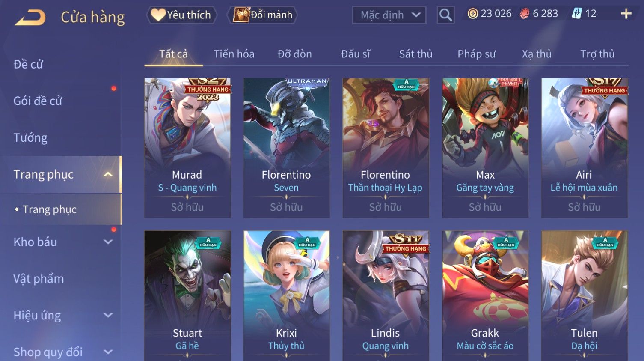Select the Tiến hóa tab
644x361 pixels.
(x=234, y=54)
